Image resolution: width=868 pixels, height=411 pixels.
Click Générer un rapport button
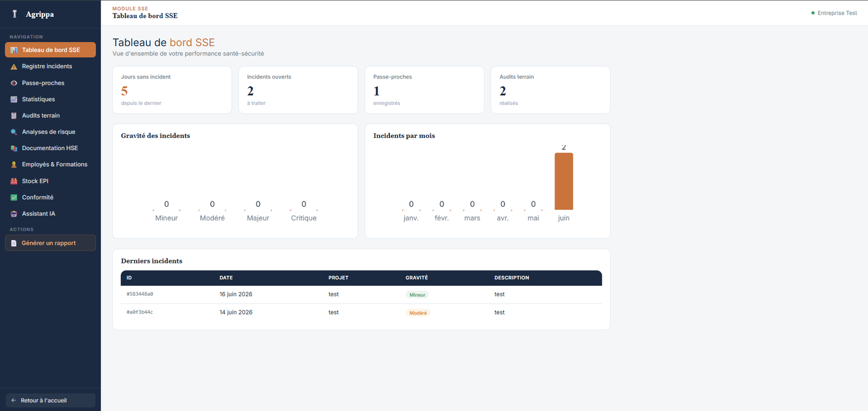tap(50, 243)
